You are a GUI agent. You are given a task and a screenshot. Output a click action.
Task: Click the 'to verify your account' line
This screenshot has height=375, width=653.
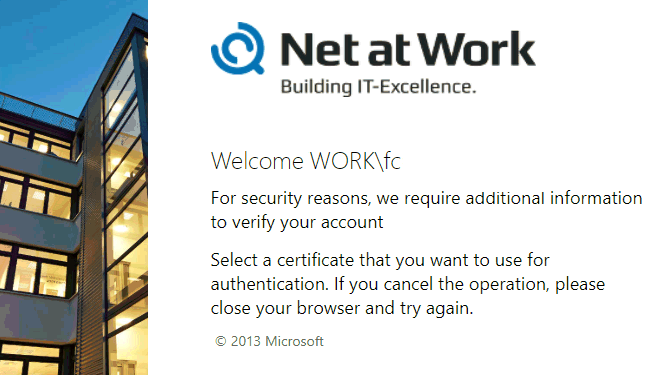(297, 222)
